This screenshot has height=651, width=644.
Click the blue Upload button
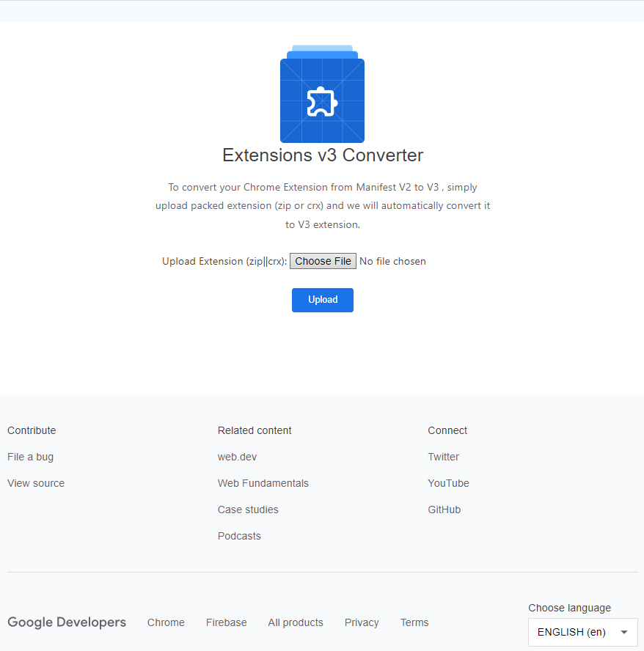click(x=323, y=300)
